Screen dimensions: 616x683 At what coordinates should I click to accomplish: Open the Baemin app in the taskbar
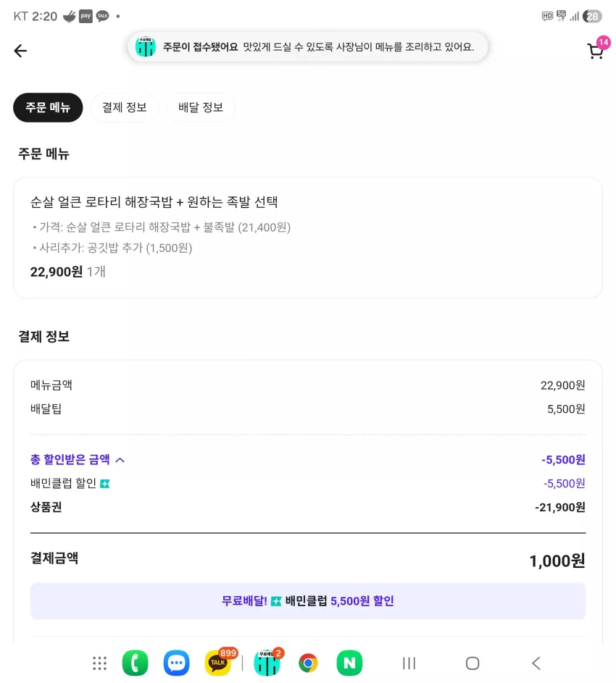coord(267,662)
